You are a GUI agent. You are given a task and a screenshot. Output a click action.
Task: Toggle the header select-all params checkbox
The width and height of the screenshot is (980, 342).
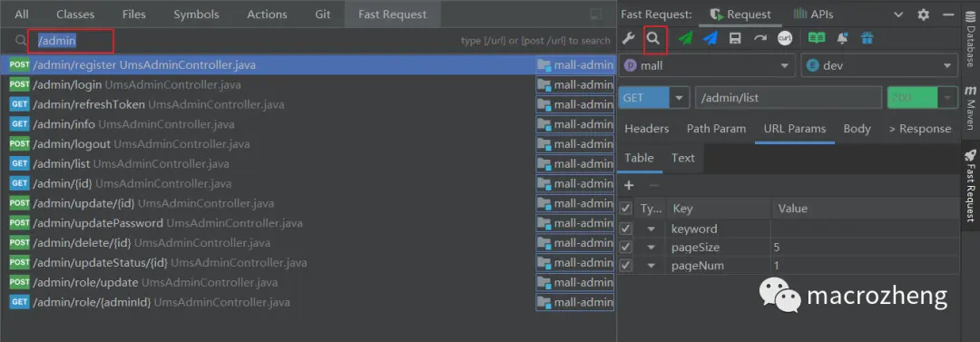point(625,209)
